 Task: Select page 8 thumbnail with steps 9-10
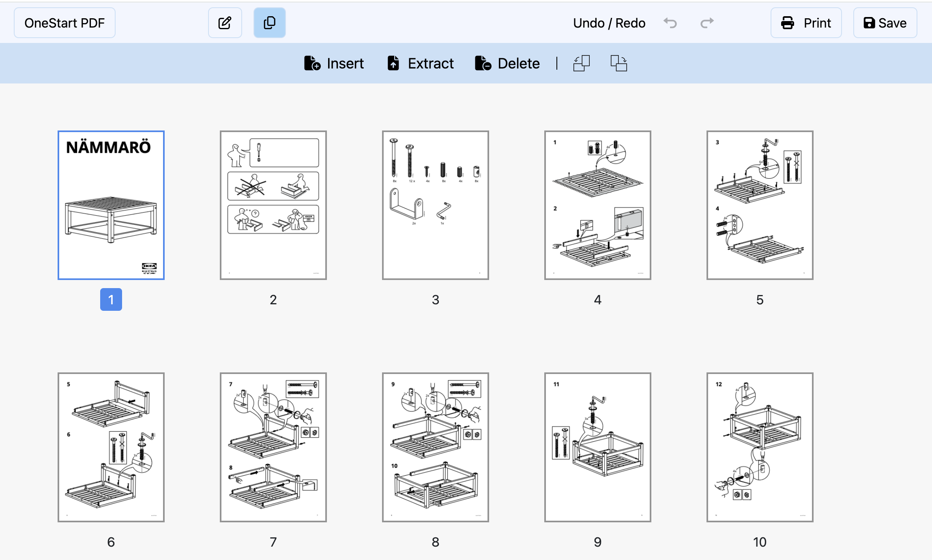pyautogui.click(x=436, y=447)
